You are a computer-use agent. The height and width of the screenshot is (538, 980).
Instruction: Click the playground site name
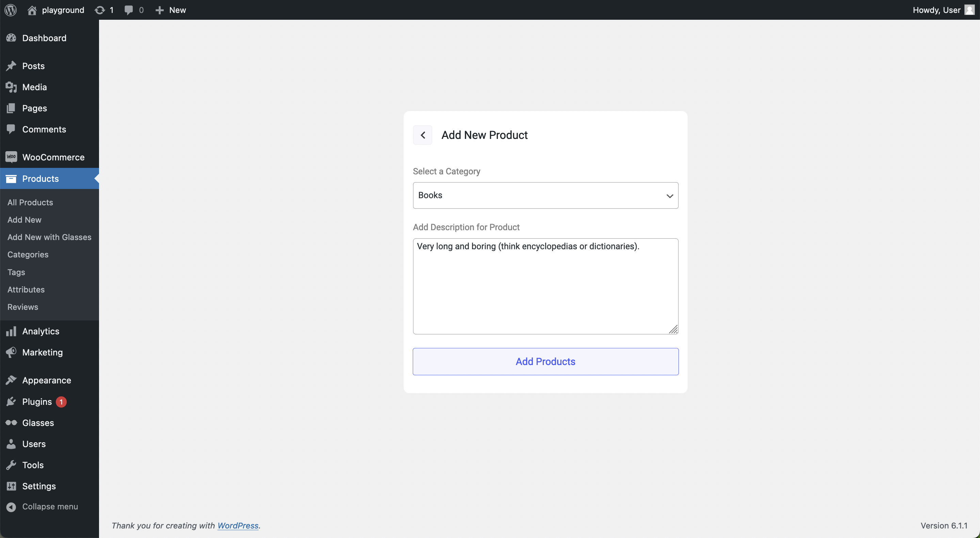(63, 10)
